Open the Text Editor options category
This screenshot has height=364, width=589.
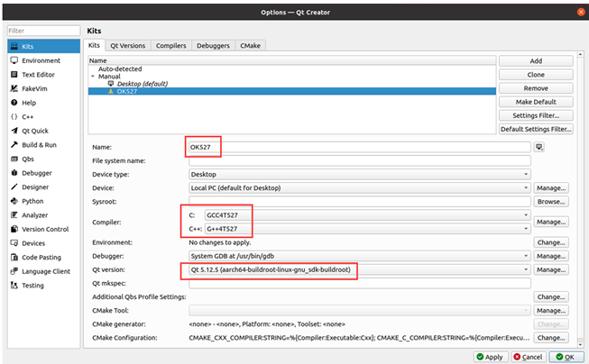[43, 75]
